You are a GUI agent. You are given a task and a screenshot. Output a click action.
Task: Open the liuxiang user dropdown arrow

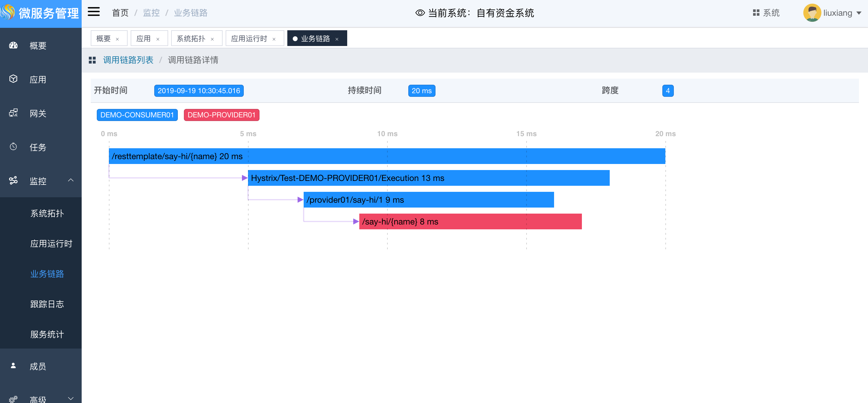859,13
